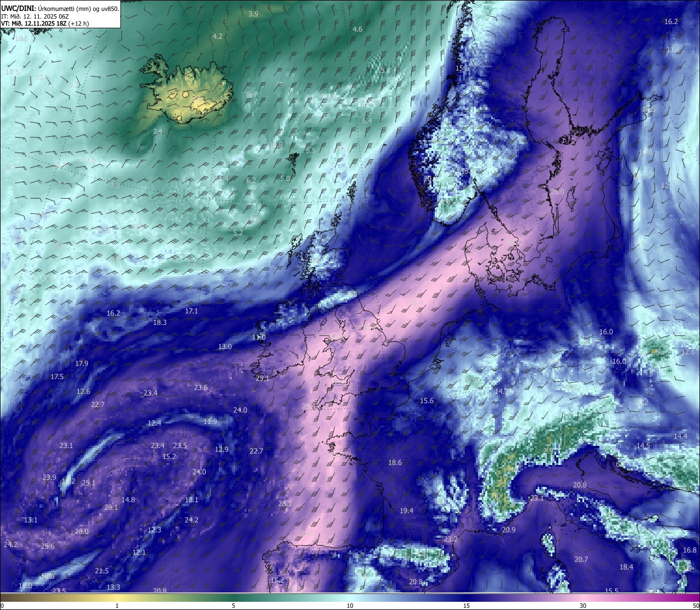The image size is (700, 610).
Task: Click the 30 tick label on the color scale
Action: click(583, 606)
